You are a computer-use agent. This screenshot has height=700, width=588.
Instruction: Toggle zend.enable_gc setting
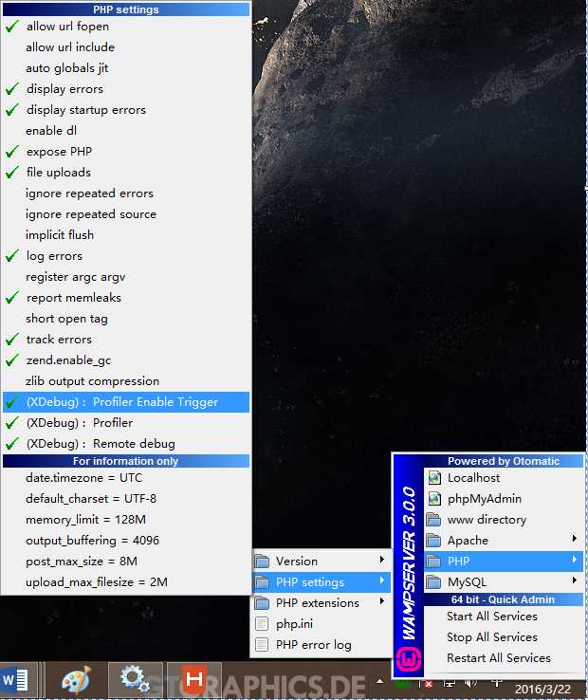(x=126, y=360)
